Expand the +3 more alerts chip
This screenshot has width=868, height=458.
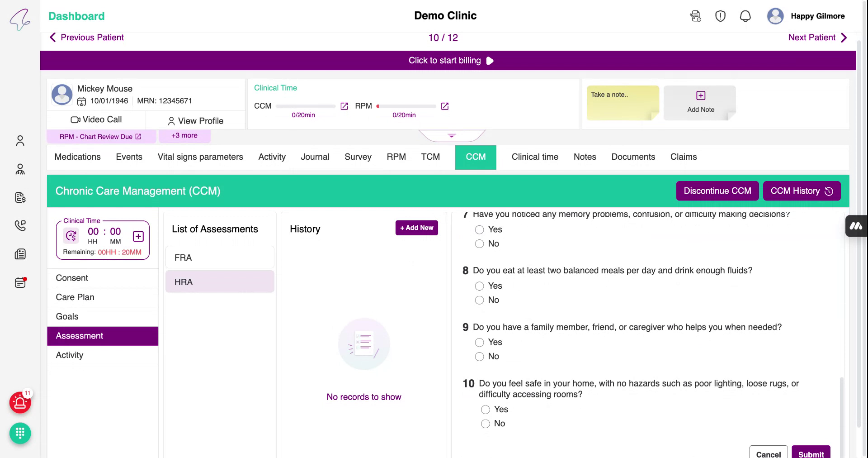[184, 135]
